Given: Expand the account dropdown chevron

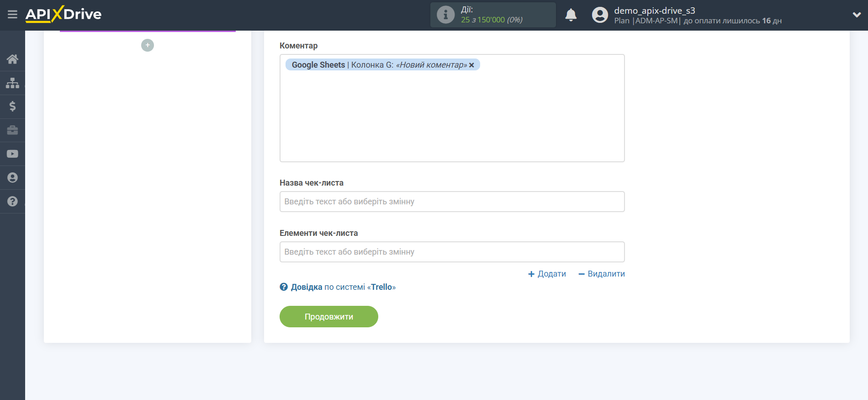Looking at the screenshot, I should pos(857,15).
